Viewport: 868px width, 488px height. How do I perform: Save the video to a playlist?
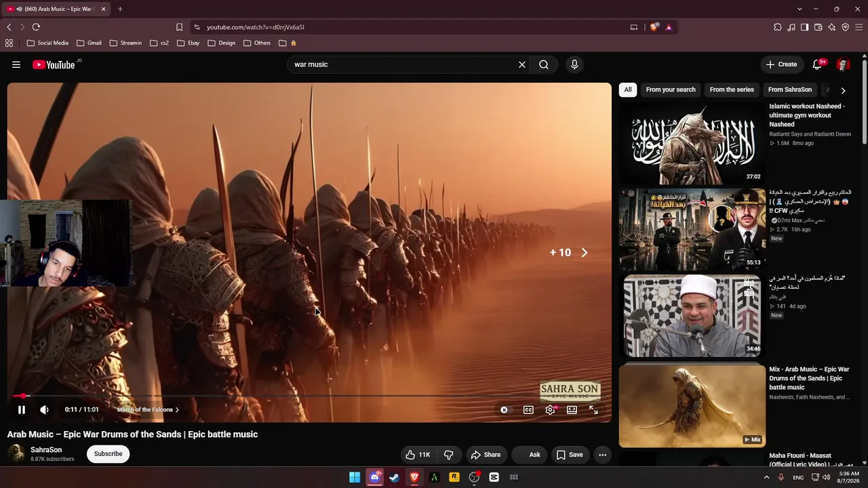click(x=570, y=455)
